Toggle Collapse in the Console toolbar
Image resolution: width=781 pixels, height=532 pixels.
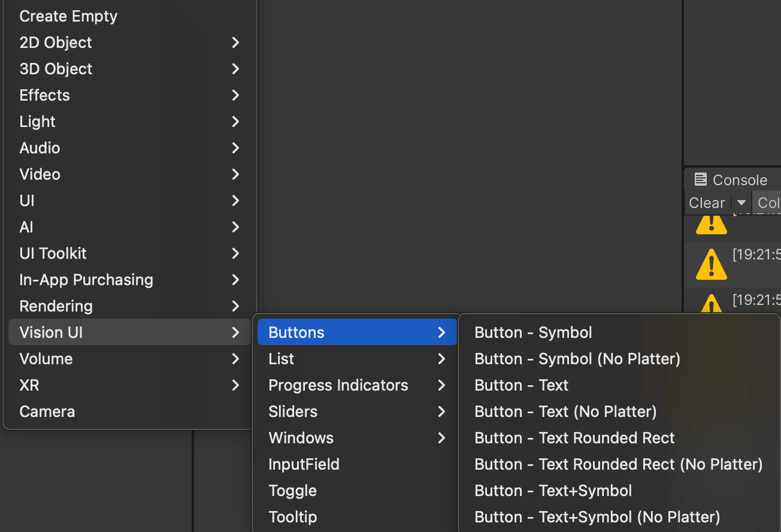(768, 203)
